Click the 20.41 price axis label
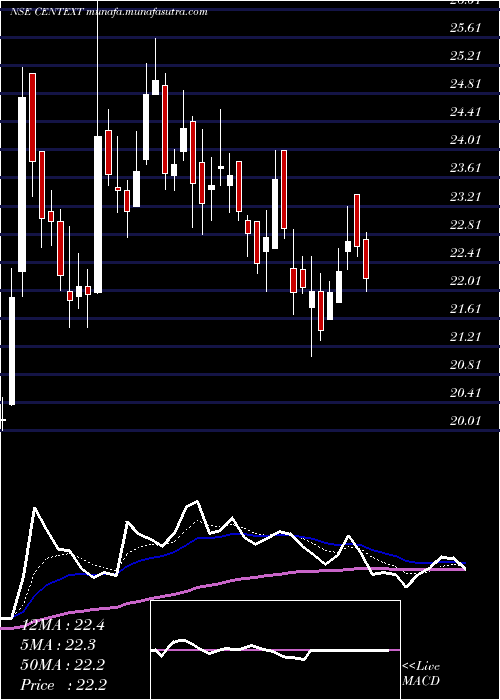 [x=465, y=393]
